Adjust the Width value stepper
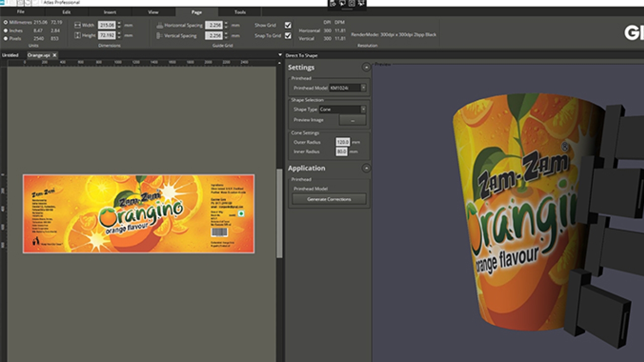644x362 pixels. (119, 25)
